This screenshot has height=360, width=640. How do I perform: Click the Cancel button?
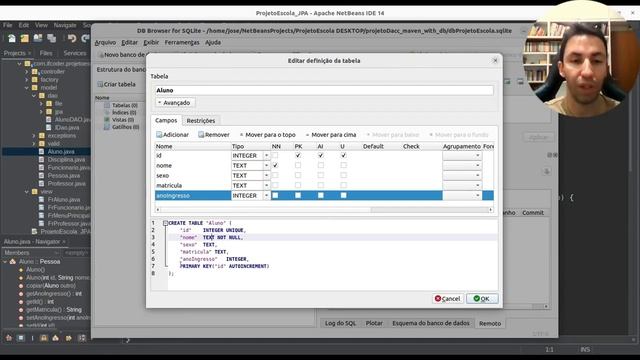click(448, 299)
